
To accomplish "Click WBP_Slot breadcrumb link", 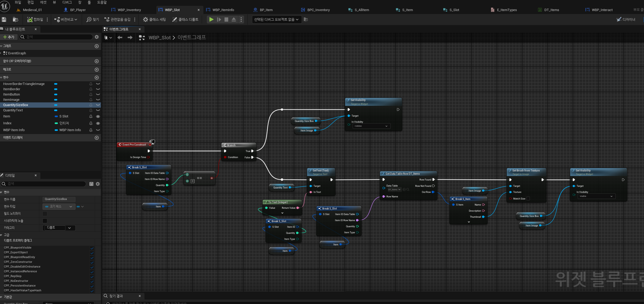I will tap(160, 38).
